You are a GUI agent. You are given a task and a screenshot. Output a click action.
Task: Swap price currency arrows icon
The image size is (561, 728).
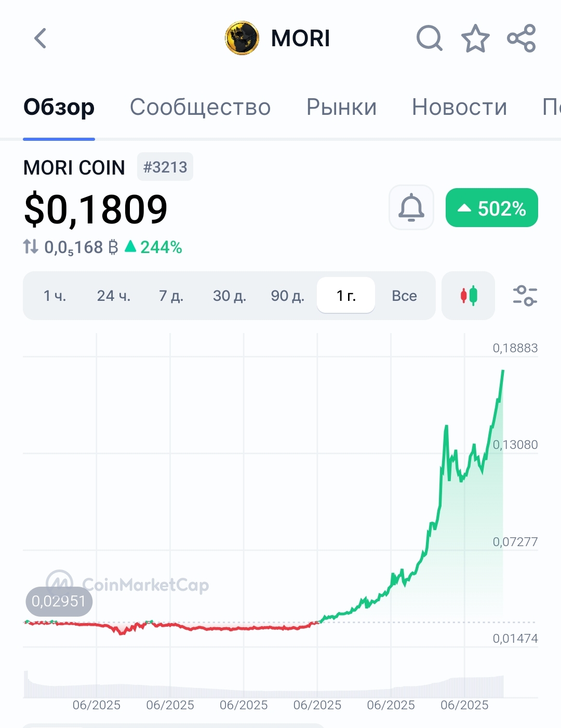pyautogui.click(x=31, y=246)
